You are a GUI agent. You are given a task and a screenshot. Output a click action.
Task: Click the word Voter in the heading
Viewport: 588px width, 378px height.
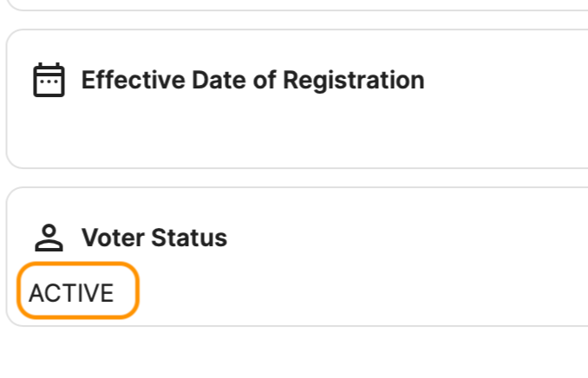(x=113, y=238)
